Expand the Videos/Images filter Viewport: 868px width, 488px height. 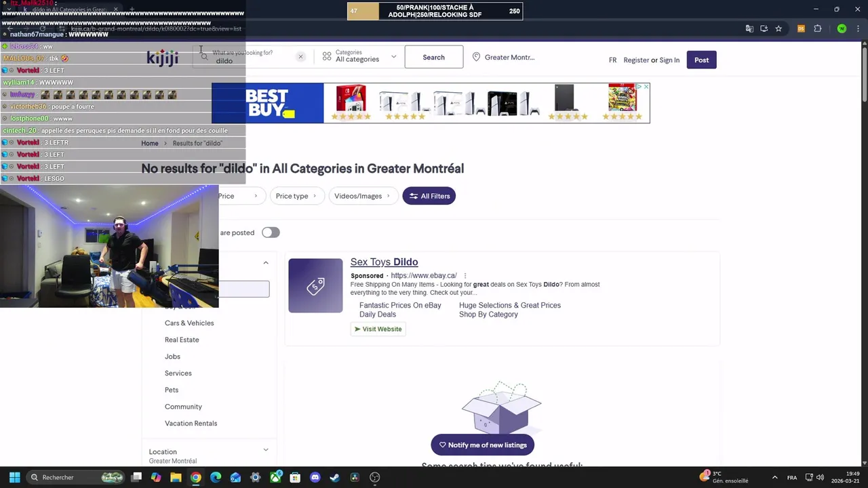click(x=363, y=196)
